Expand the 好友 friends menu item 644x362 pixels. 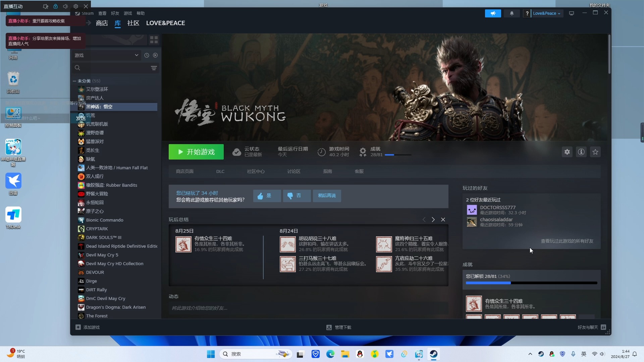pos(115,13)
